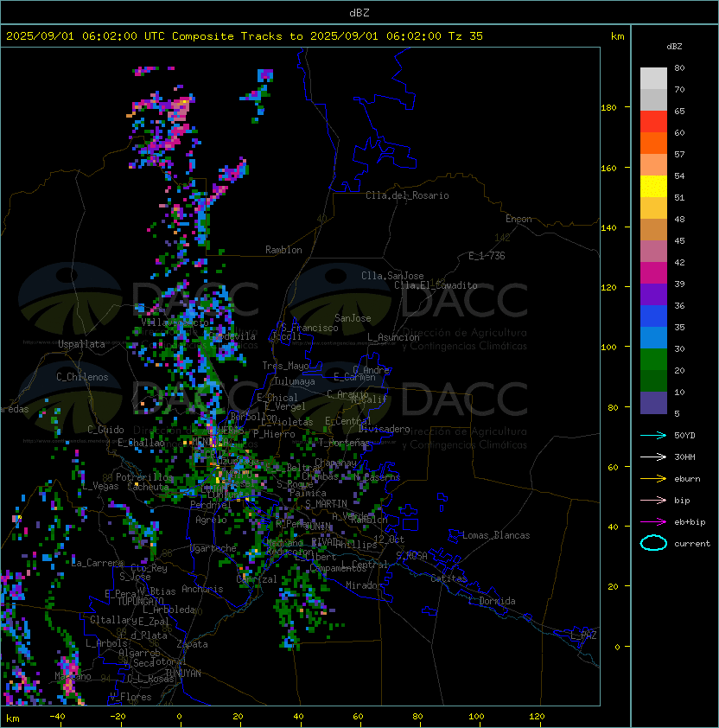Screen dimensions: 719x728
Task: Click the 'L_PAZ' map label
Action: pos(583,635)
